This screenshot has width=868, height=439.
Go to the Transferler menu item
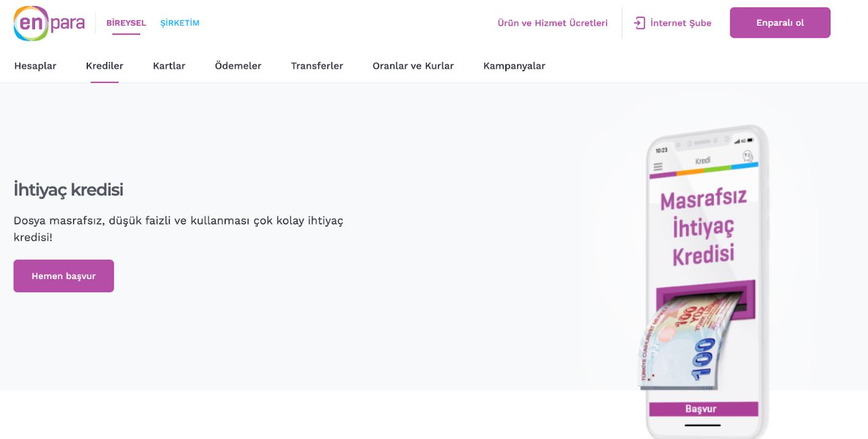[x=317, y=66]
